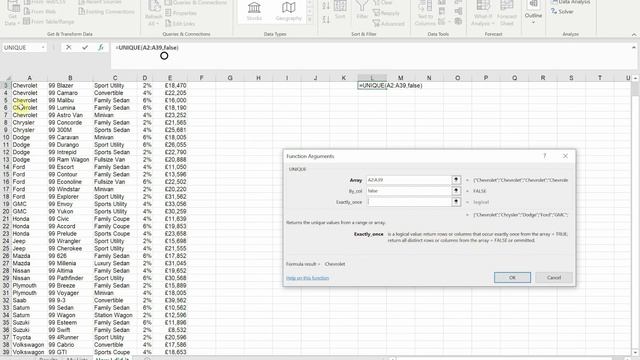
Task: Click From Web in Get & Transform
Action: [40, 12]
